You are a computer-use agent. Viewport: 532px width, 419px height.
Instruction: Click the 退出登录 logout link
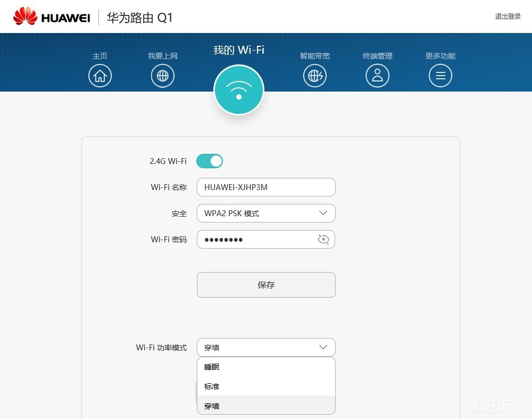(508, 17)
